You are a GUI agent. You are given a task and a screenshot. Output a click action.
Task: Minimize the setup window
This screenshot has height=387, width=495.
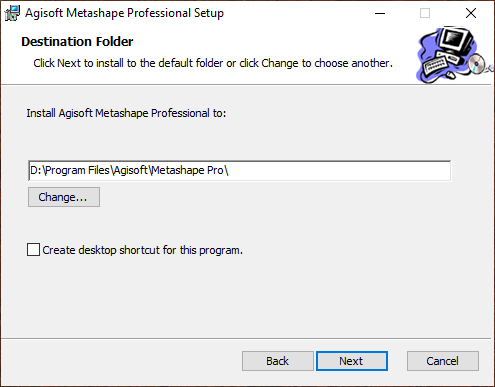[380, 13]
